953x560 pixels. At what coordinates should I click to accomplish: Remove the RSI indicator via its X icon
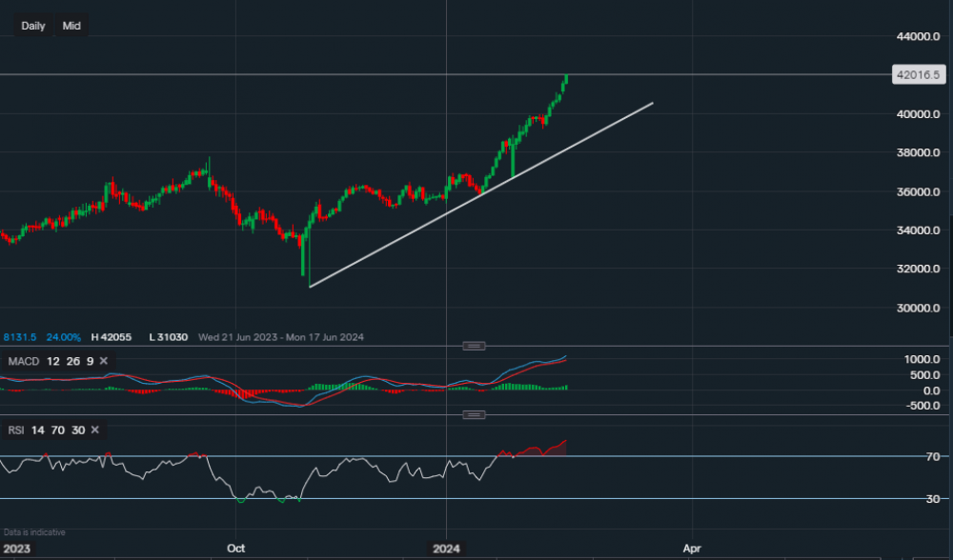click(x=93, y=430)
